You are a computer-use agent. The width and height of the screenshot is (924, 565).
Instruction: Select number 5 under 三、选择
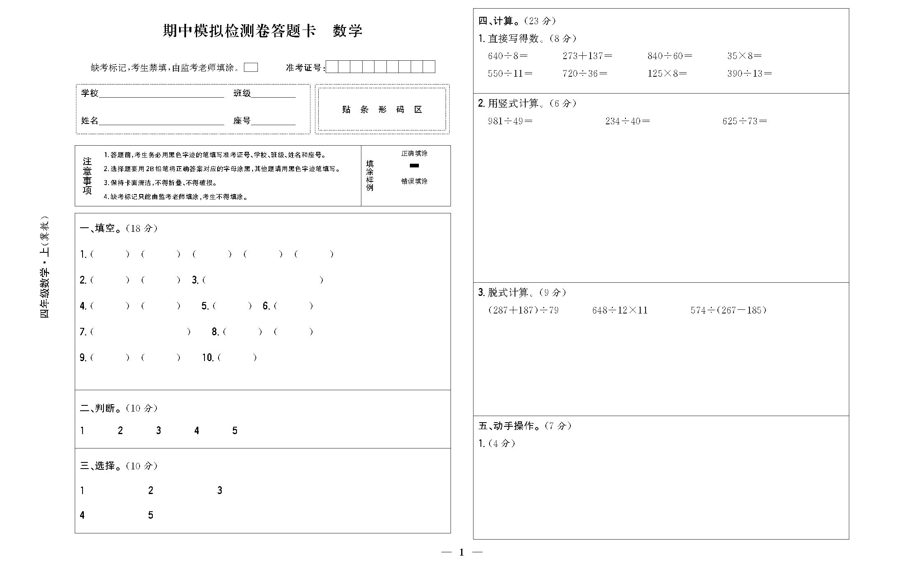pyautogui.click(x=151, y=515)
